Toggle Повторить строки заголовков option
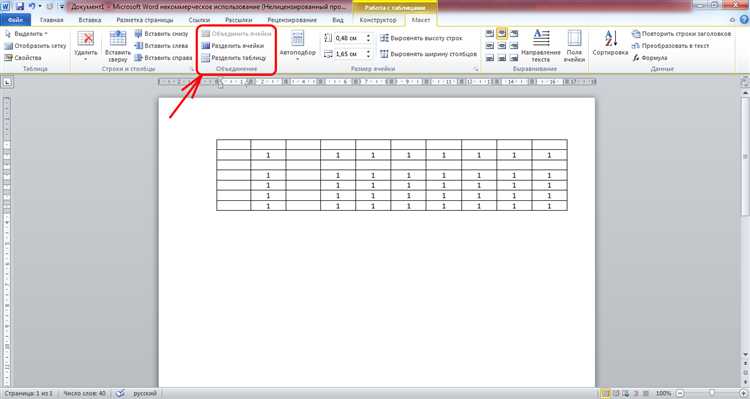The width and height of the screenshot is (750, 399). (682, 34)
